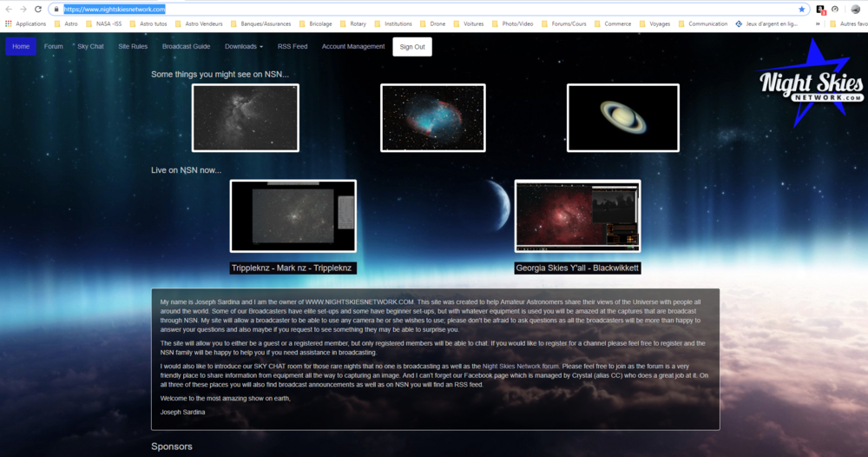Open the Bricolage bookmarks folder

tap(316, 23)
